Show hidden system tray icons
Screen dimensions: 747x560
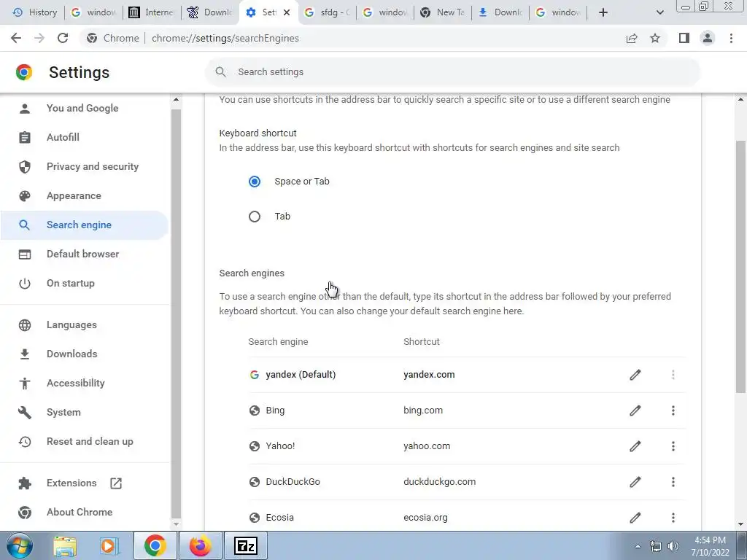point(638,546)
